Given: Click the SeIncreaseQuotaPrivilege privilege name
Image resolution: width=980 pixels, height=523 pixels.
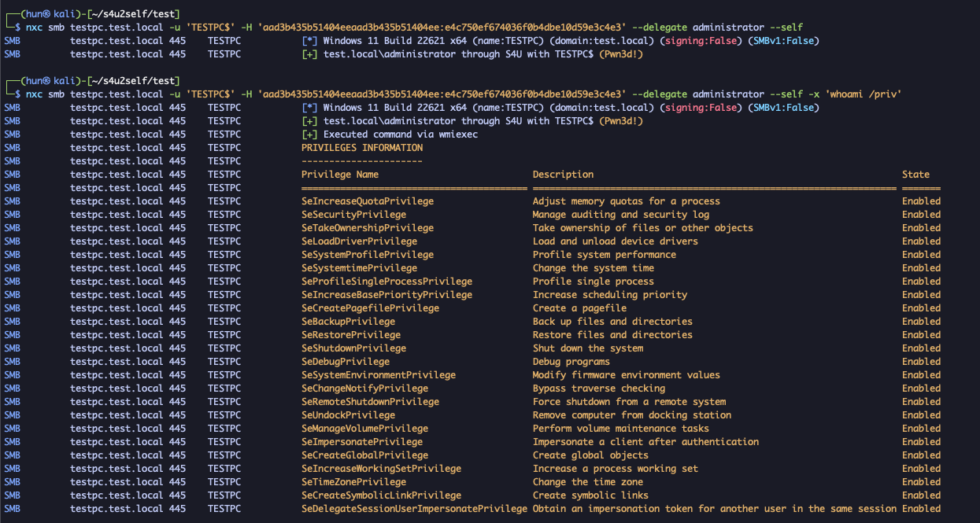Looking at the screenshot, I should coord(368,201).
